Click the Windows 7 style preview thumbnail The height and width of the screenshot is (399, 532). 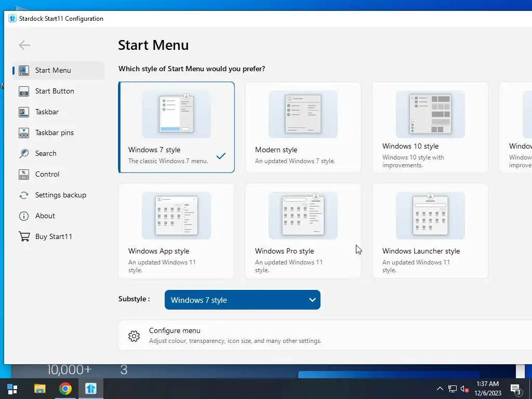click(x=177, y=114)
